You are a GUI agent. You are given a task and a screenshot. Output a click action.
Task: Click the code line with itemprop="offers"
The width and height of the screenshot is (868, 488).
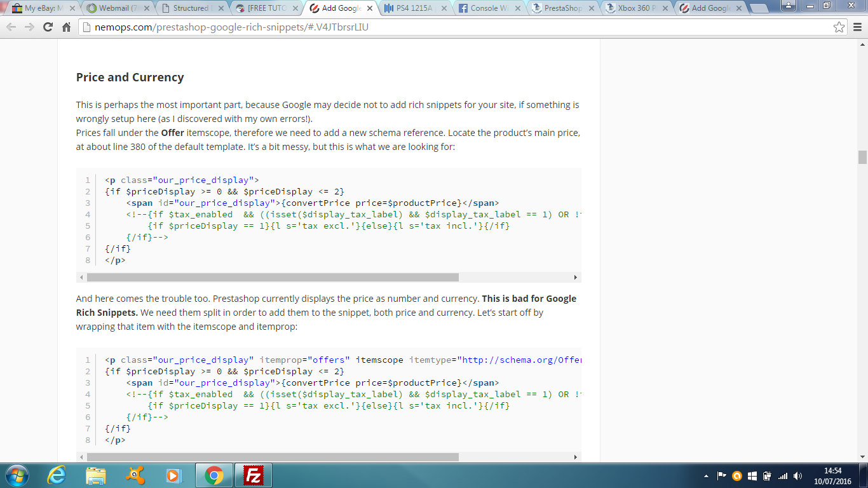343,360
